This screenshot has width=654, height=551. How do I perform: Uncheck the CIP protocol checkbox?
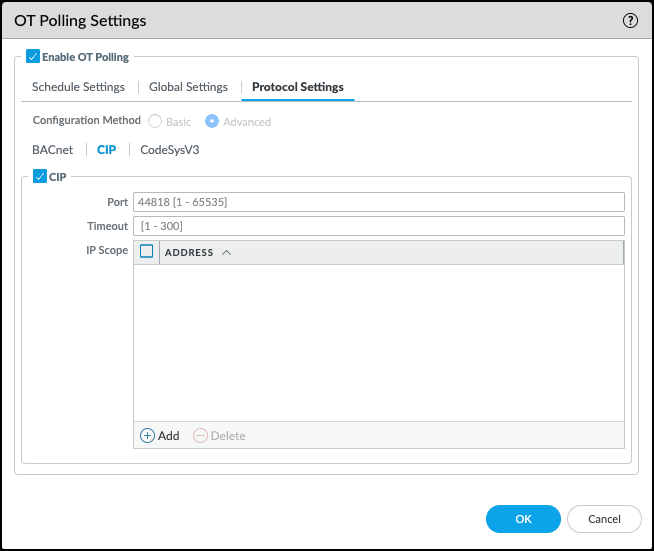pyautogui.click(x=40, y=177)
